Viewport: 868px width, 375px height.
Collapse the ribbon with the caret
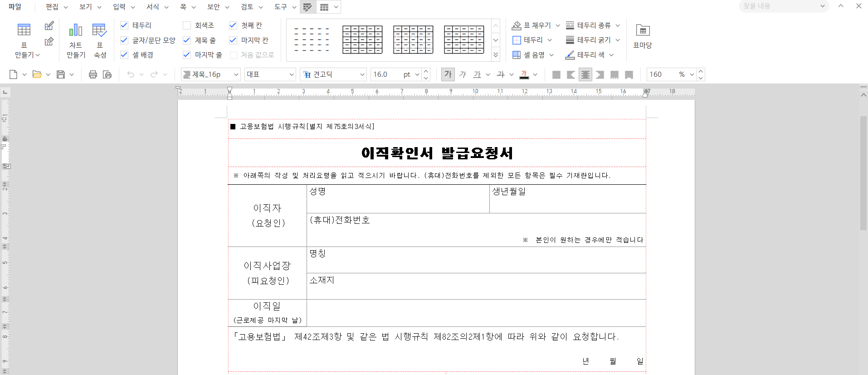(841, 6)
